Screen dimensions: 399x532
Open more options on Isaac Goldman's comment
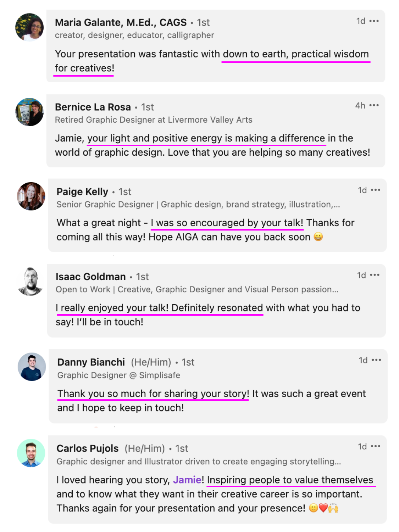click(375, 275)
